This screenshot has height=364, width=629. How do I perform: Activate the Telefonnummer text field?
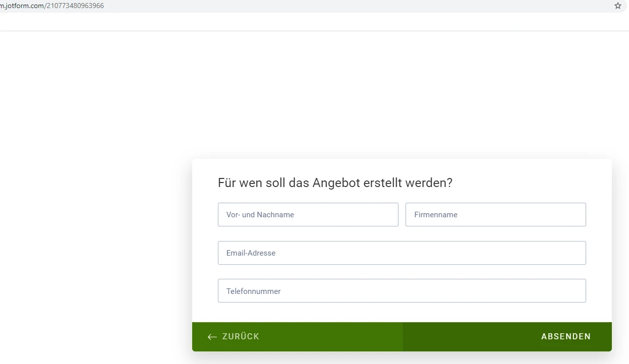(402, 291)
